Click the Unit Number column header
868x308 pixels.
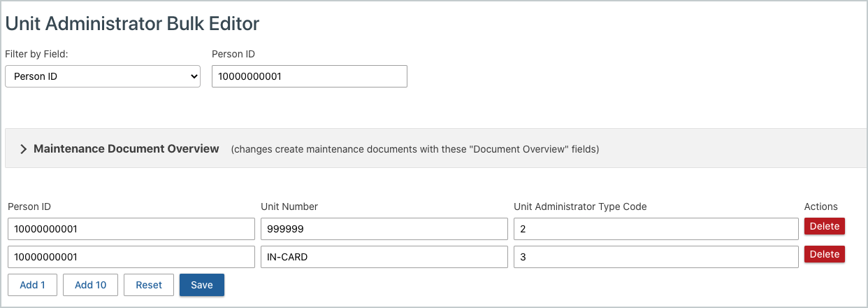click(289, 206)
